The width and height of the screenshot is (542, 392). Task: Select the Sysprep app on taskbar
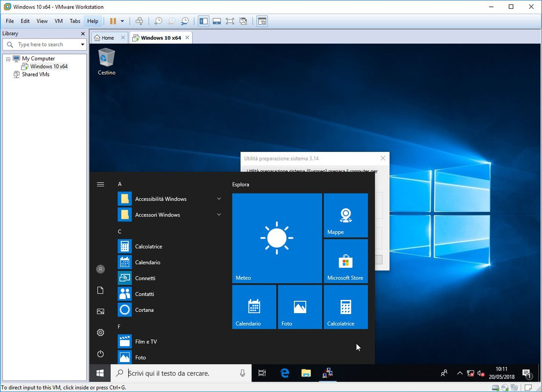point(327,373)
